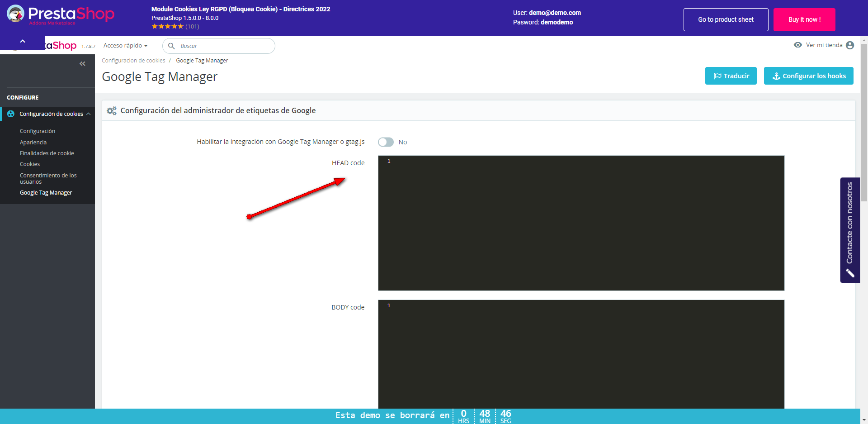Open Consentimiento de los usuarios item

click(48, 178)
